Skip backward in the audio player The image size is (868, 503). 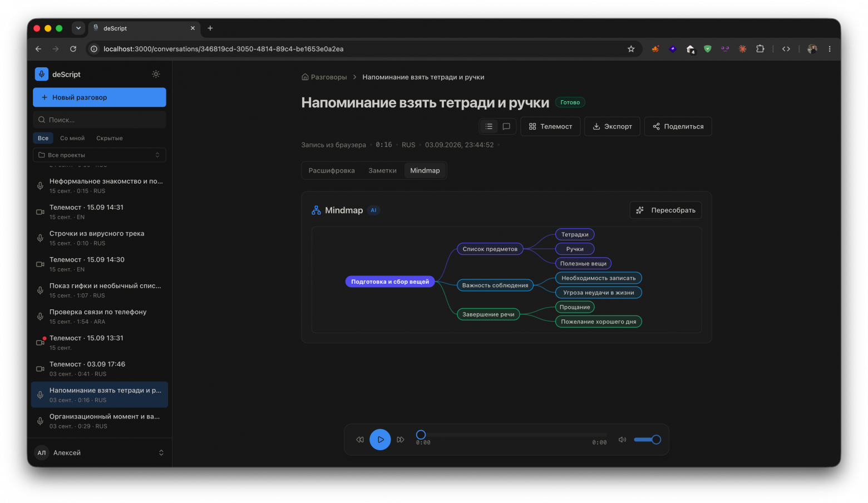pos(360,440)
